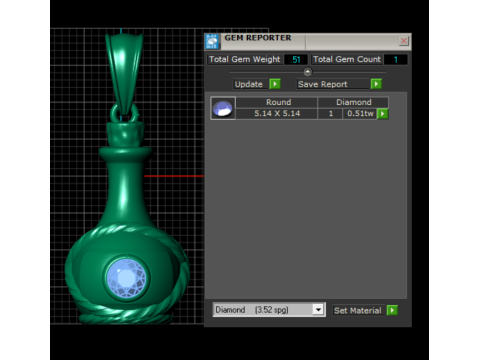Collapse the panel with the round arrow handle
480x360 pixels.
pos(307,72)
